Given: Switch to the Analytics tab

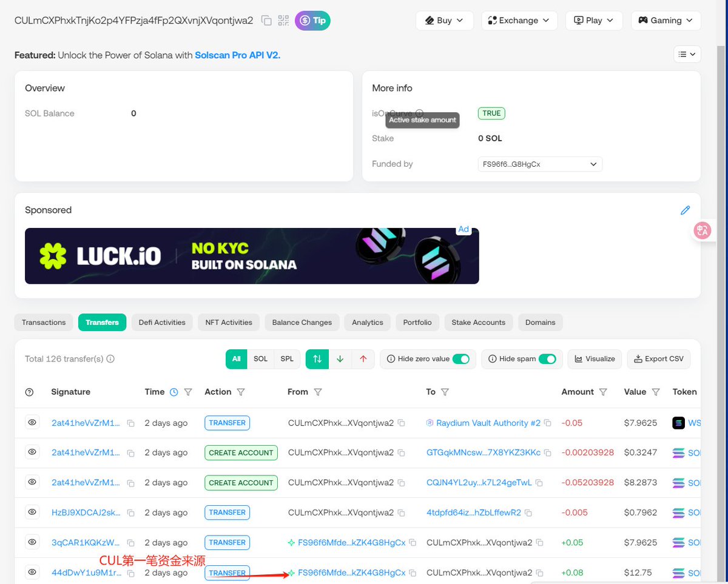Looking at the screenshot, I should pyautogui.click(x=367, y=322).
